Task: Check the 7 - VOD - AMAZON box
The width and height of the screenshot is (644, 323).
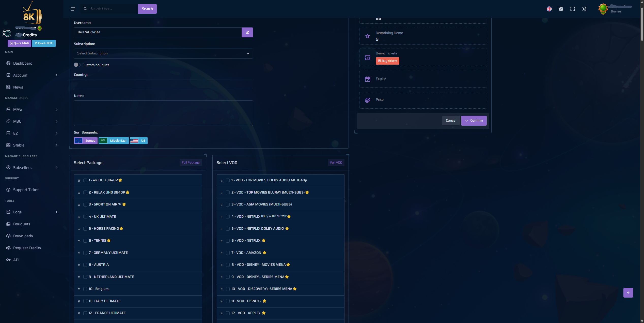Action: click(228, 253)
